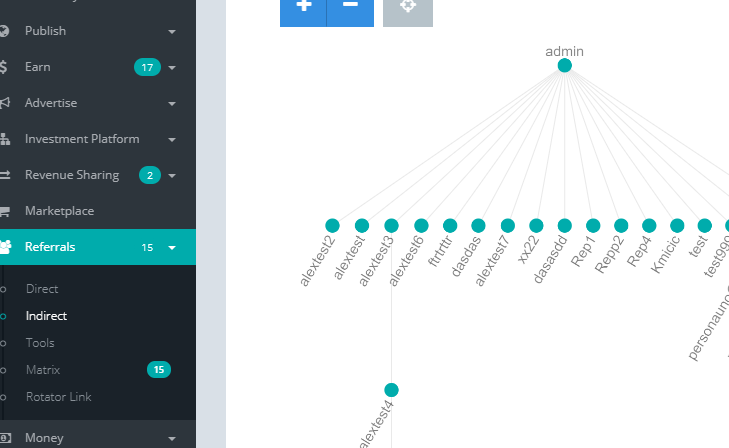Image resolution: width=729 pixels, height=448 pixels.
Task: Click the Revenue Sharing badge showing 2
Action: click(150, 175)
